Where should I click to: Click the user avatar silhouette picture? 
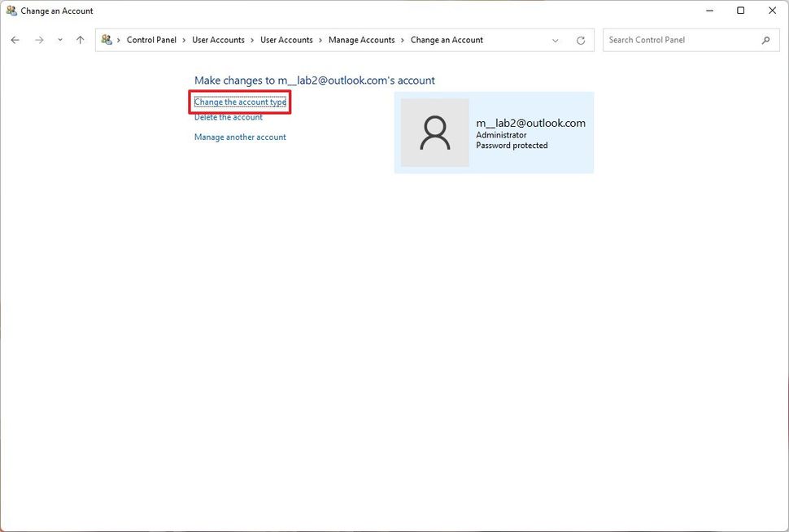(x=434, y=132)
